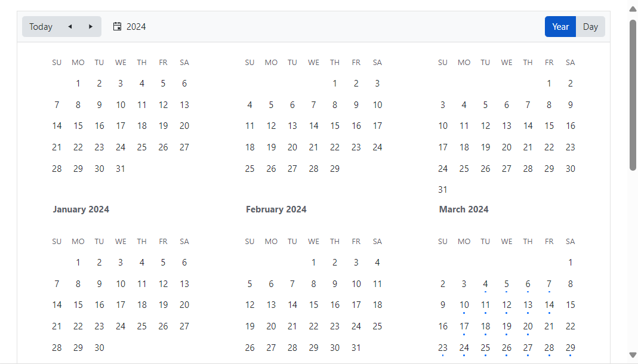Select February 29, 2024 on the calendar

[335, 169]
